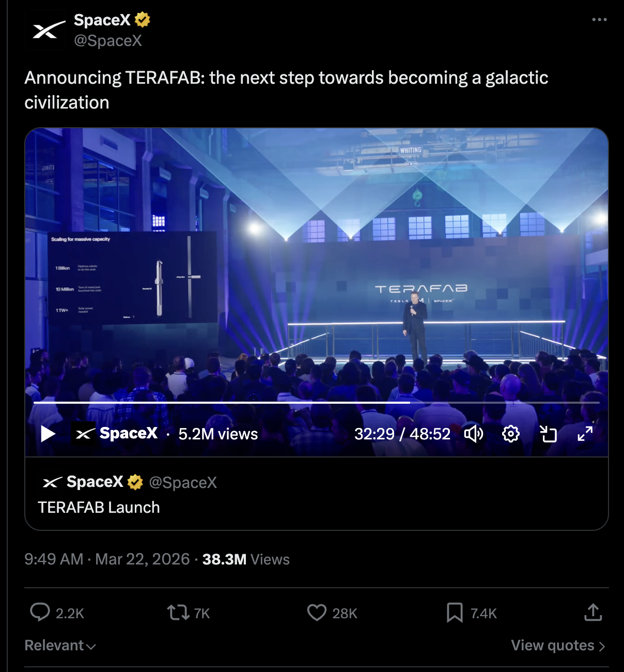The height and width of the screenshot is (672, 624).
Task: Play the TERAFAB video
Action: pyautogui.click(x=48, y=434)
